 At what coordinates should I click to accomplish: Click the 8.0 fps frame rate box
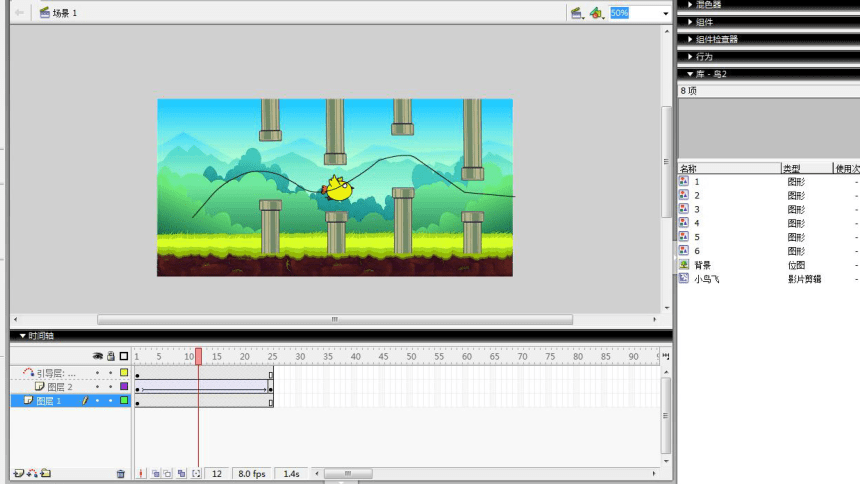pos(252,474)
